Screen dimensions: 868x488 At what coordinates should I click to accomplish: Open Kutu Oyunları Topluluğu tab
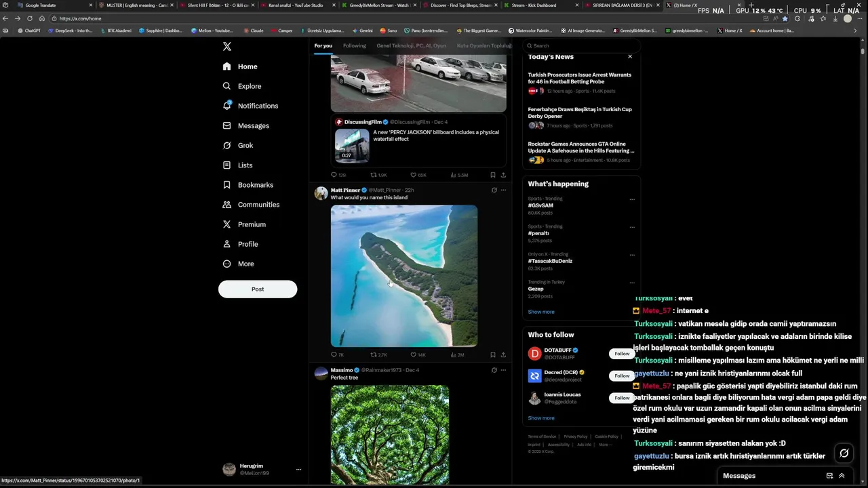coord(484,46)
